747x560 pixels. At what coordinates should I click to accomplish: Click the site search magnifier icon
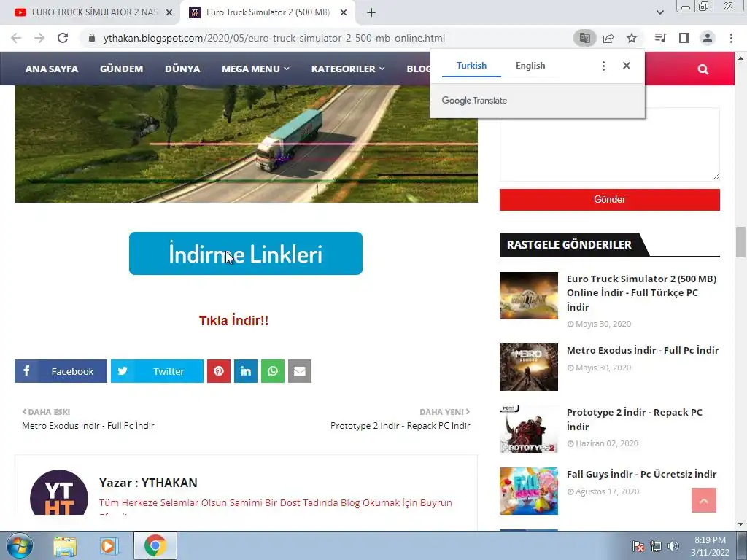click(703, 69)
